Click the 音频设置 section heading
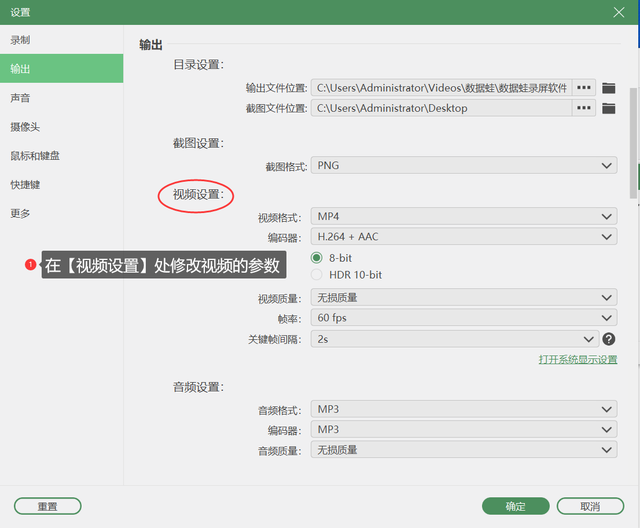The image size is (640, 528). pyautogui.click(x=198, y=387)
